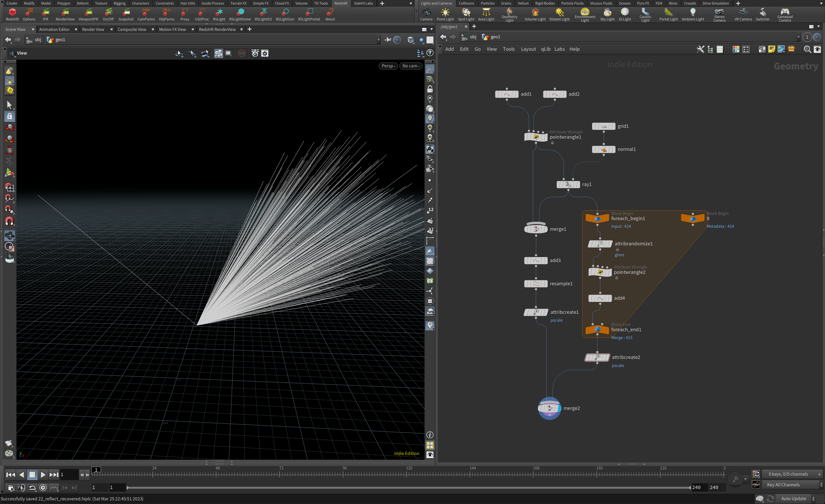The height and width of the screenshot is (504, 825).
Task: Click the network editor search magnifier icon
Action: coord(807,49)
